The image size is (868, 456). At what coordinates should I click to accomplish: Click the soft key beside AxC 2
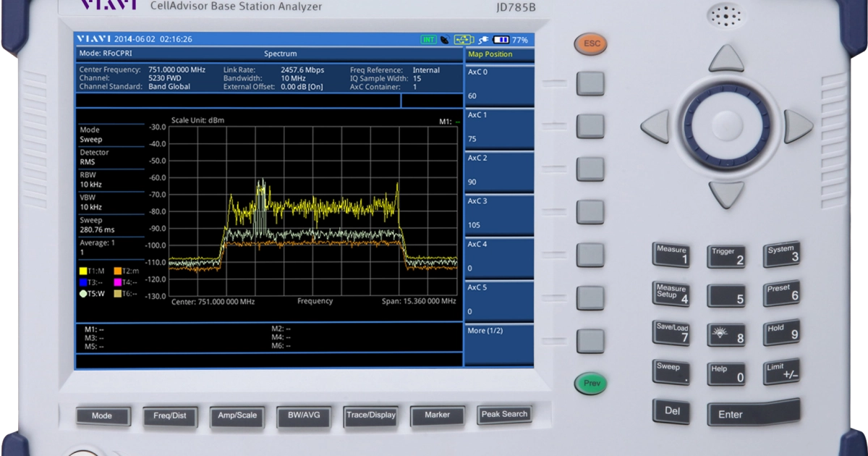(x=590, y=169)
